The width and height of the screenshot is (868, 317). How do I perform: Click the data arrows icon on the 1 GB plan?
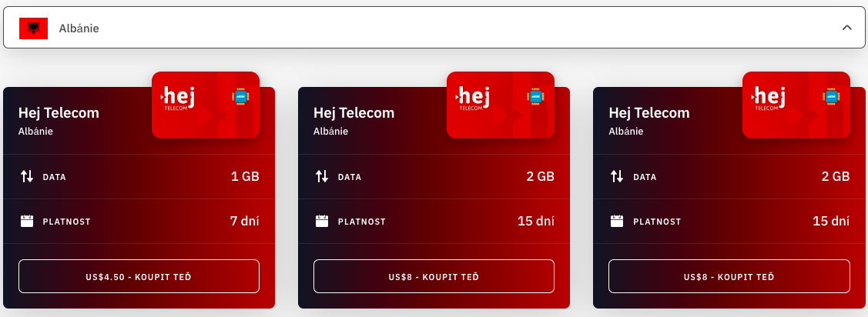pos(27,176)
